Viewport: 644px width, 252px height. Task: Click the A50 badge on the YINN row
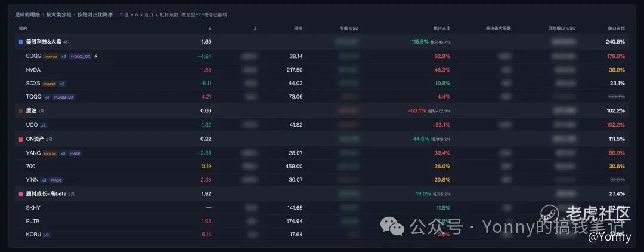click(x=56, y=180)
